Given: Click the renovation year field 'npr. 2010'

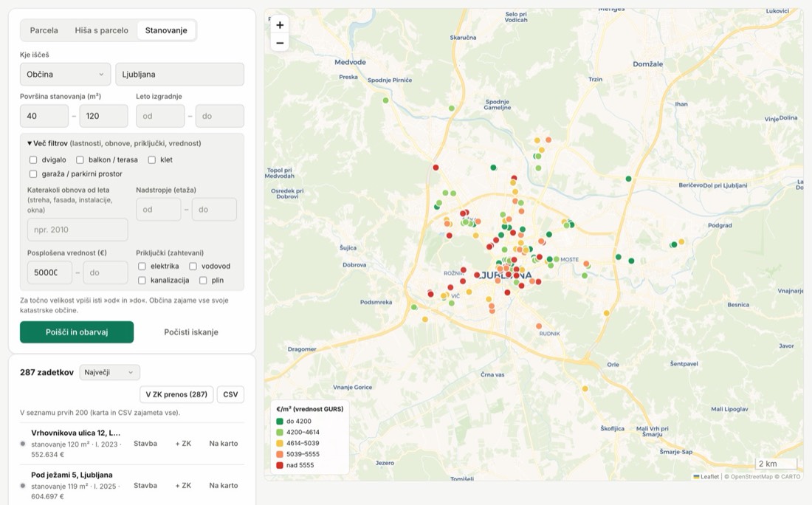Looking at the screenshot, I should [78, 230].
